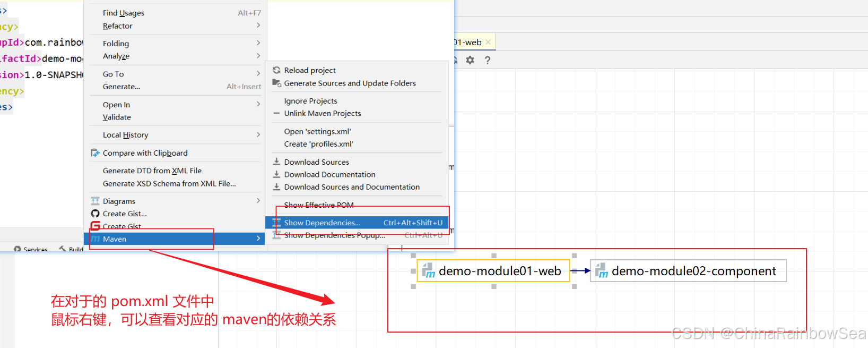Select the demo-module01-web diagram node
The image size is (868, 348).
click(493, 271)
